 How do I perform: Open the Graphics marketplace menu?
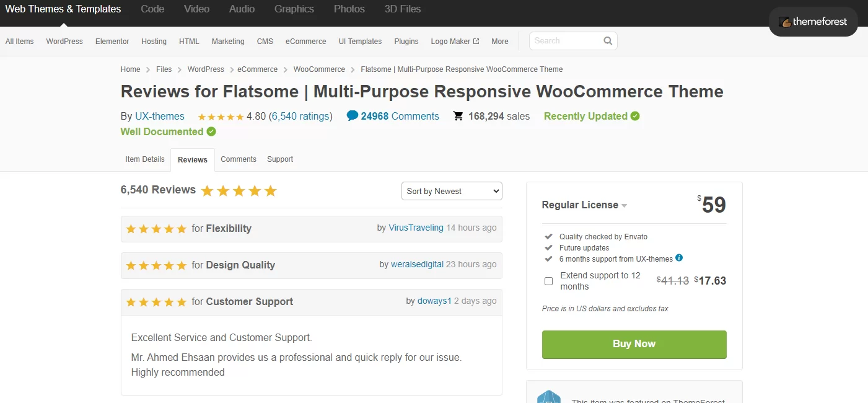point(294,9)
